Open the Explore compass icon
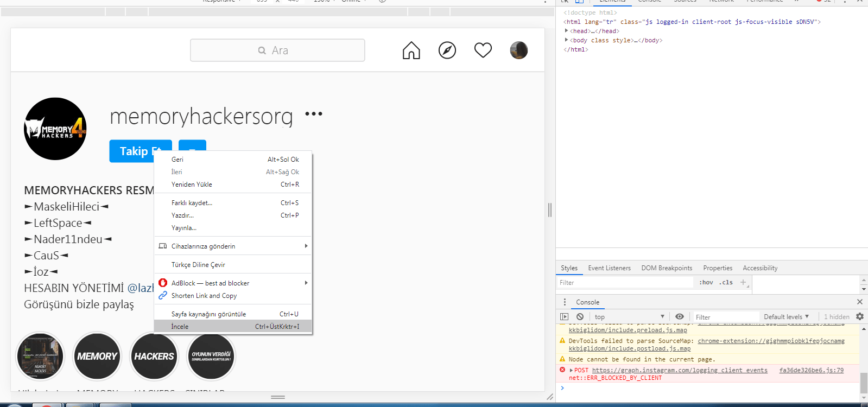 tap(447, 50)
